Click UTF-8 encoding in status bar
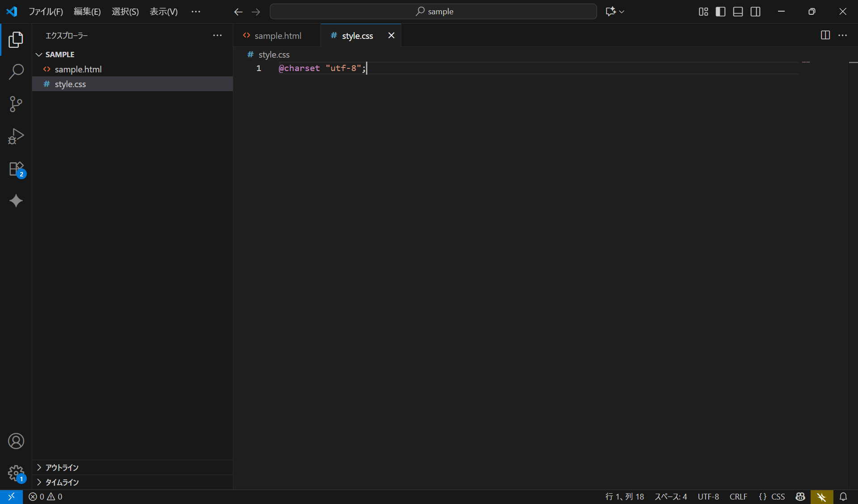The image size is (858, 504). tap(708, 496)
